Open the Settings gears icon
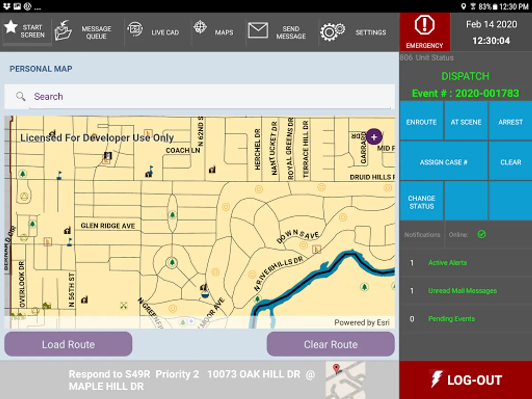Image resolution: width=532 pixels, height=399 pixels. point(332,31)
